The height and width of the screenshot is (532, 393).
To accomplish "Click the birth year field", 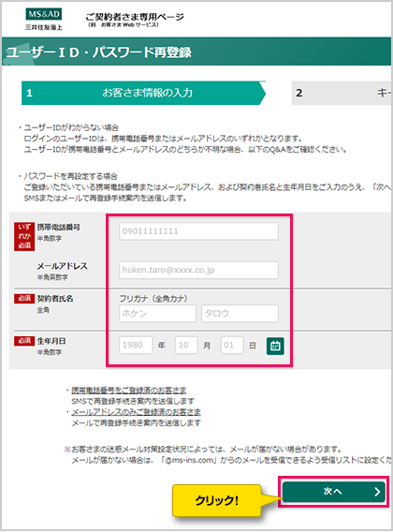I will pos(136,345).
